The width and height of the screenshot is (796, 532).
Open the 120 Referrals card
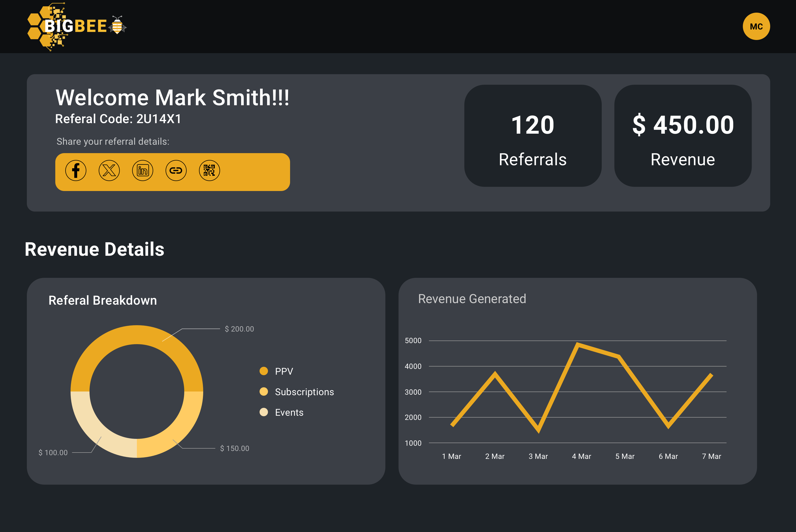click(533, 136)
